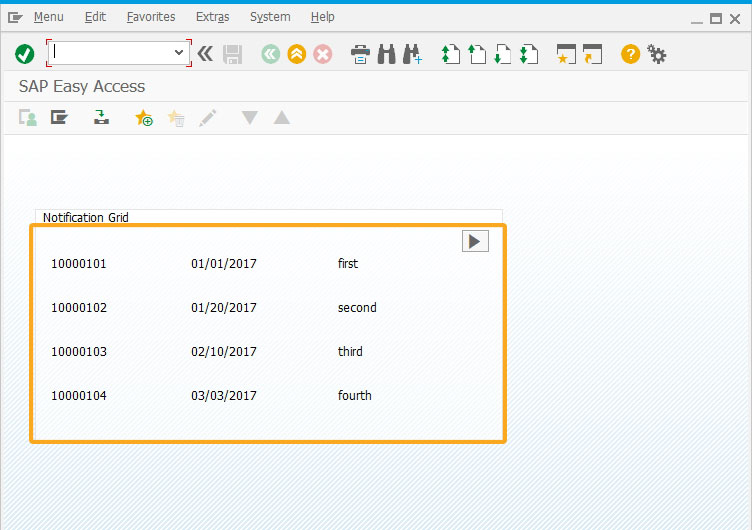
Task: Collapse the command field with double chevron
Action: pyautogui.click(x=205, y=54)
